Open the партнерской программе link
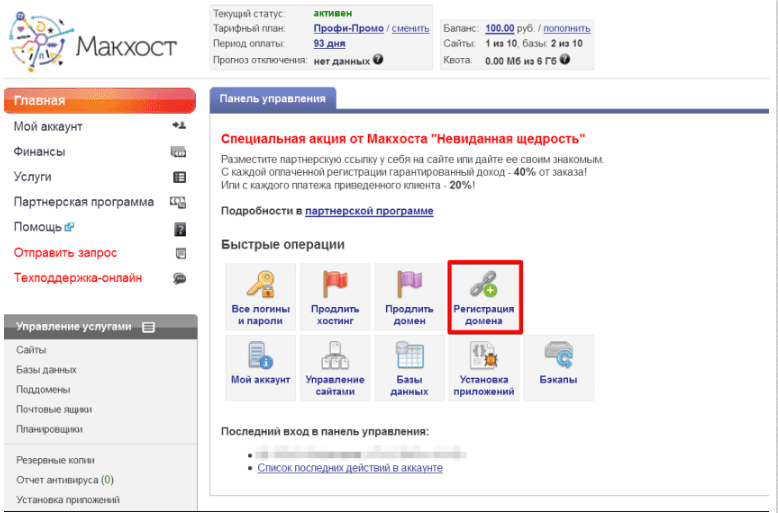The image size is (778, 513). [x=369, y=211]
